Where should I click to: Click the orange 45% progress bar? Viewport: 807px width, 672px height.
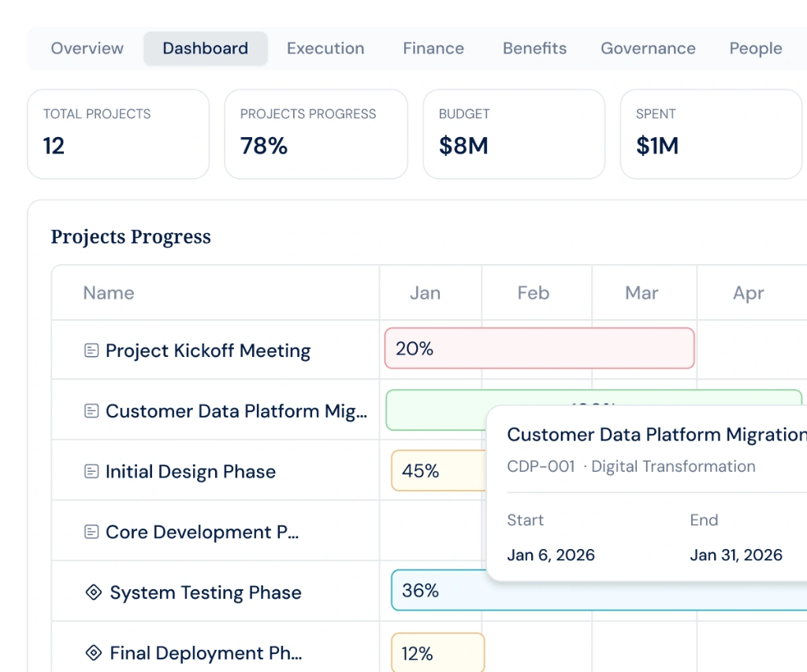coord(438,470)
